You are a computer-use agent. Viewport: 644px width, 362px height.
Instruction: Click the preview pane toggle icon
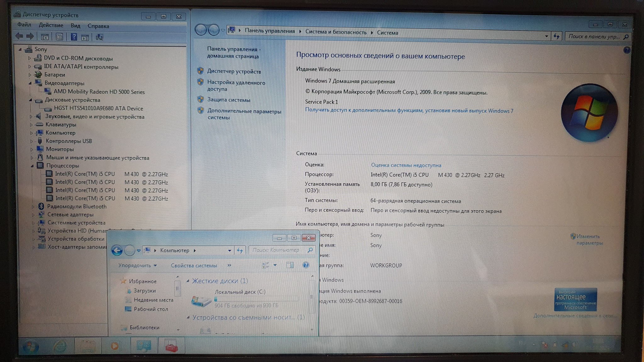pos(290,265)
